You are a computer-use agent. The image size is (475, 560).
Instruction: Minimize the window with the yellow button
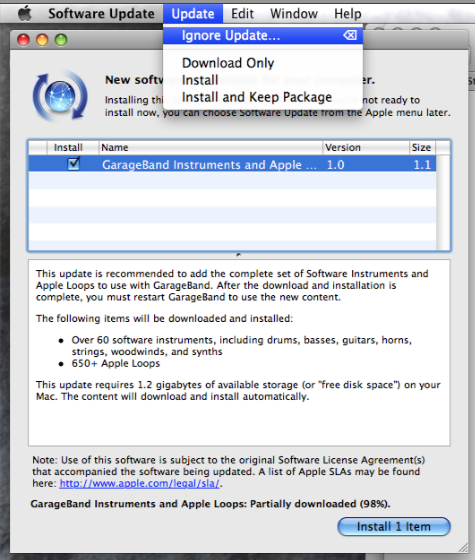(42, 40)
